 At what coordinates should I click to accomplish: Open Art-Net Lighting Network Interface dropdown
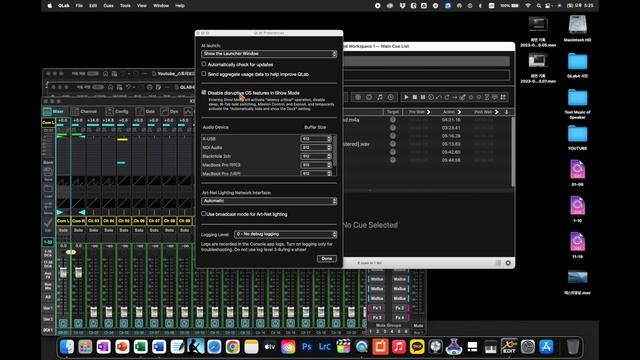[269, 201]
